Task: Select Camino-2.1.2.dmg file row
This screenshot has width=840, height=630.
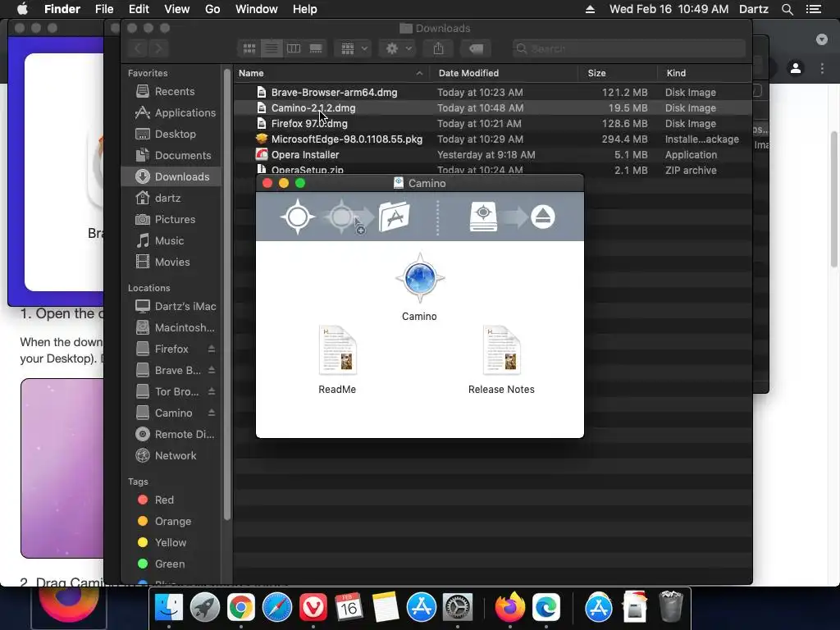Action: (x=493, y=107)
